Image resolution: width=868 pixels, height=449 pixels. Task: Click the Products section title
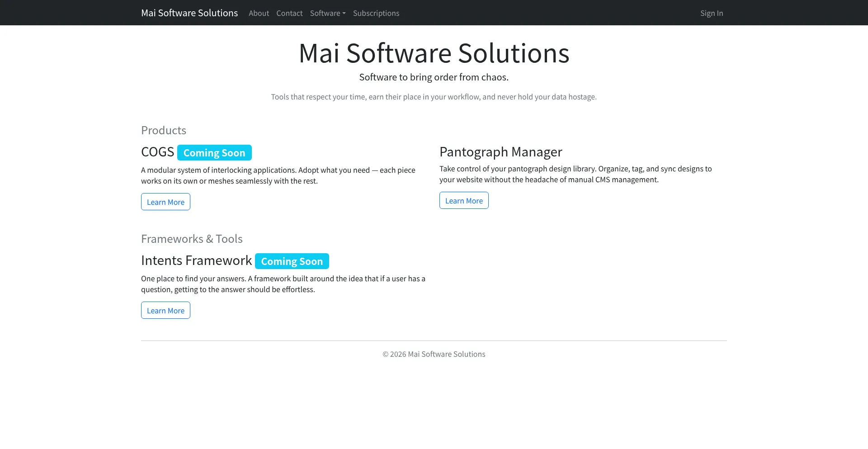click(164, 130)
